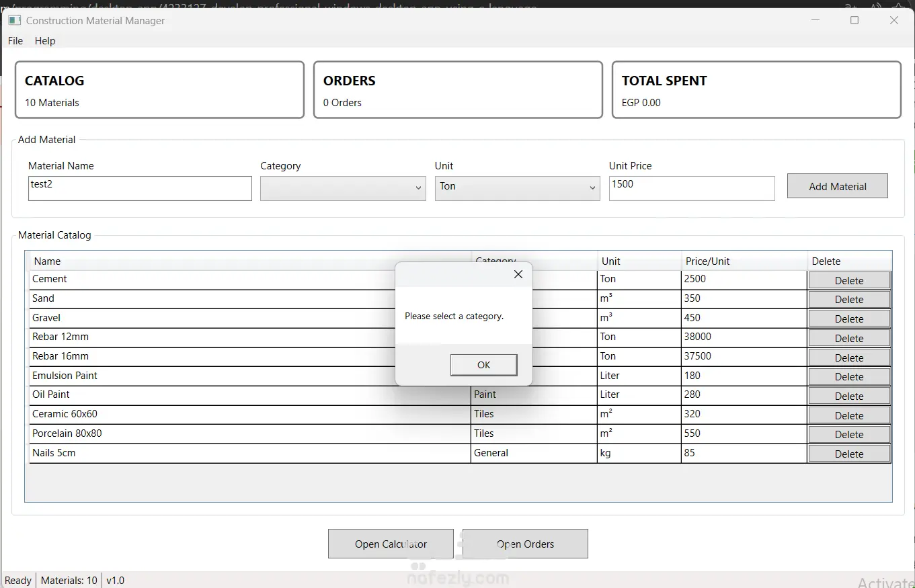Delete the Porcelain 80x80 material

[849, 434]
